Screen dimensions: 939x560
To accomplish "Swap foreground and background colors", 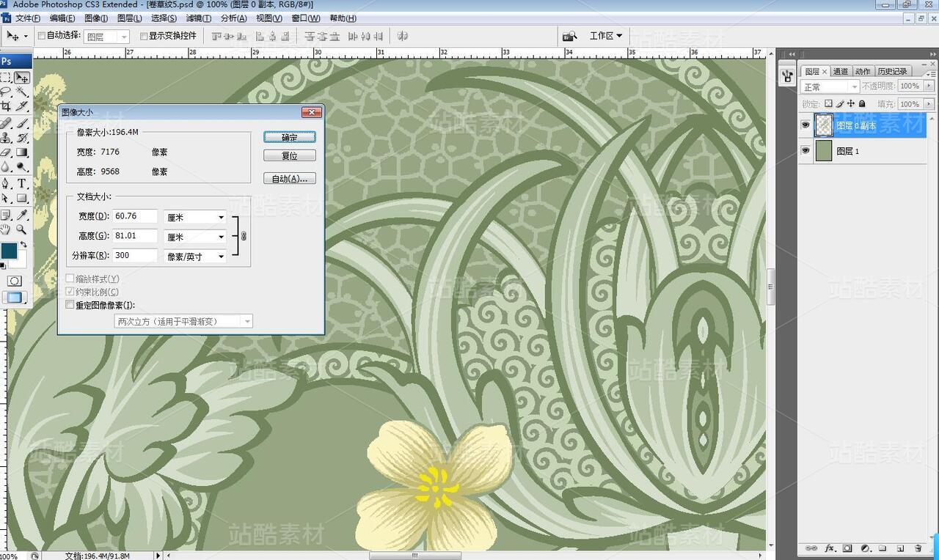I will point(23,245).
